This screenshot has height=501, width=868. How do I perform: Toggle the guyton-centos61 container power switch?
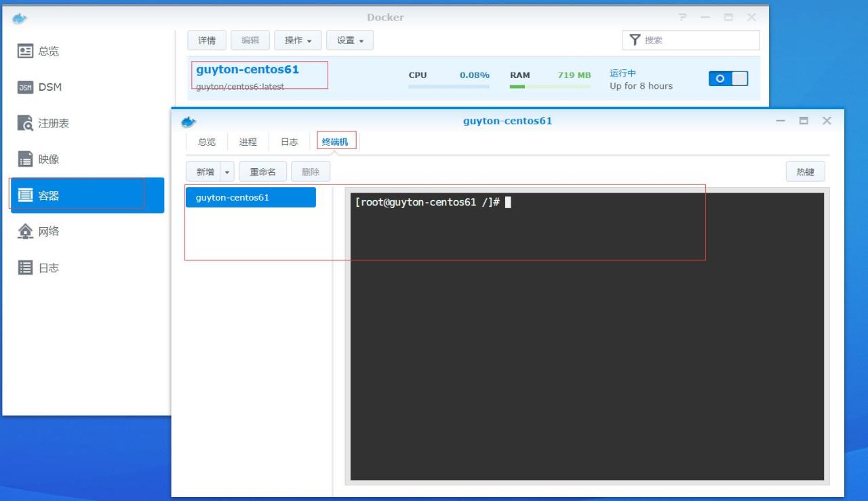[x=728, y=78]
